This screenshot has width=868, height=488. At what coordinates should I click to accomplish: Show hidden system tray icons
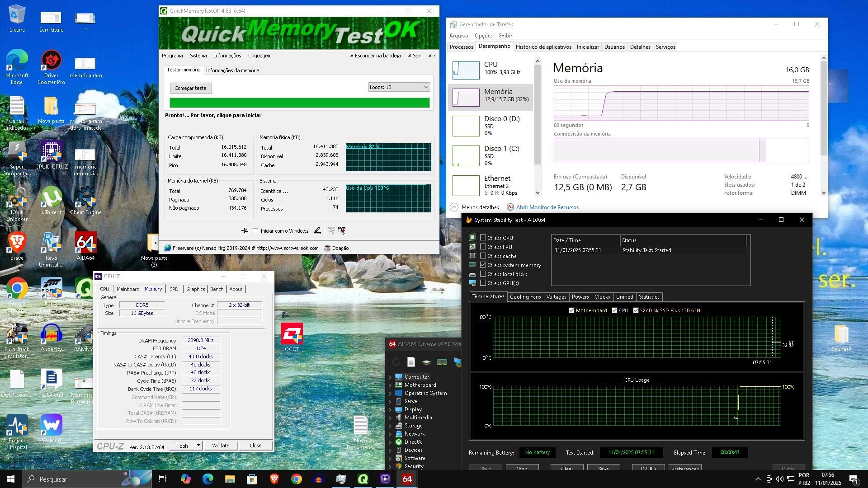click(x=758, y=479)
